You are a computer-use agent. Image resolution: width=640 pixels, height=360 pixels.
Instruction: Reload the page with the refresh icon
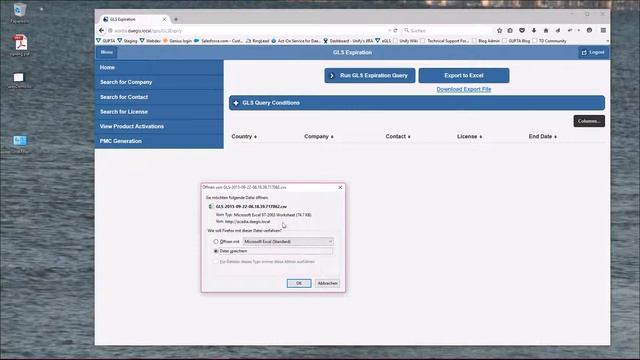pyautogui.click(x=396, y=31)
